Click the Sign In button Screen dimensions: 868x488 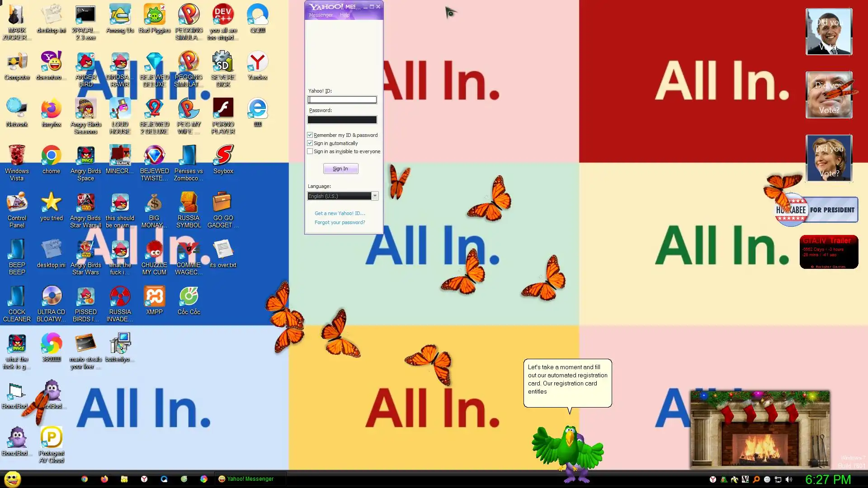coord(340,169)
